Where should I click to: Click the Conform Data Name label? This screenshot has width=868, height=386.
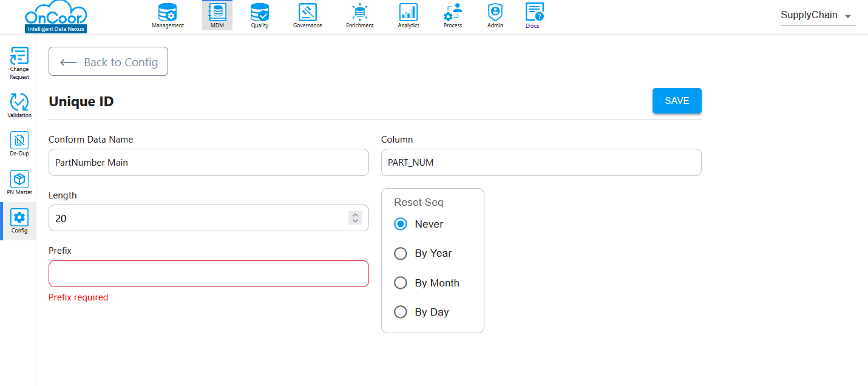[x=91, y=140]
